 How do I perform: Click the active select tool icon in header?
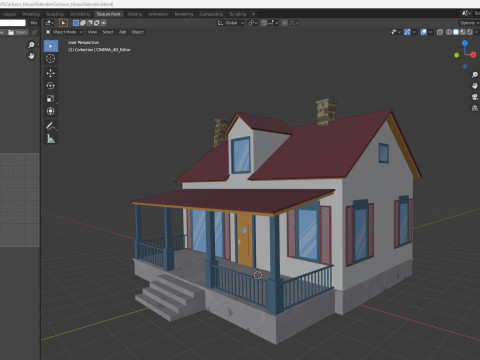tap(63, 23)
